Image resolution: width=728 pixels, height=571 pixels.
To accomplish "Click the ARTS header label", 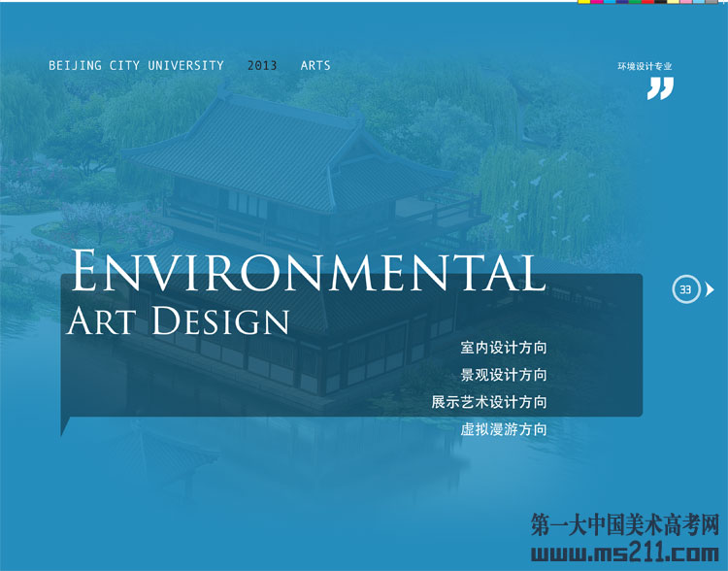I will point(315,66).
